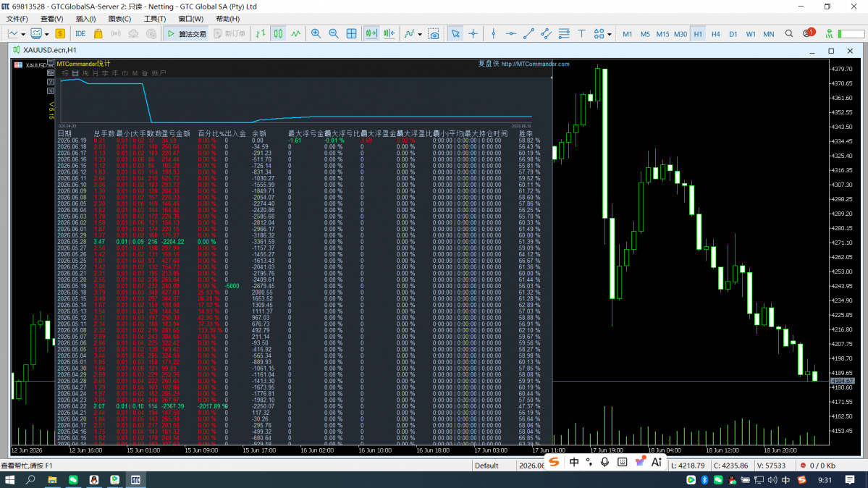Click the XAUUSD table icon at chart corner
This screenshot has height=488, width=868.
point(18,65)
